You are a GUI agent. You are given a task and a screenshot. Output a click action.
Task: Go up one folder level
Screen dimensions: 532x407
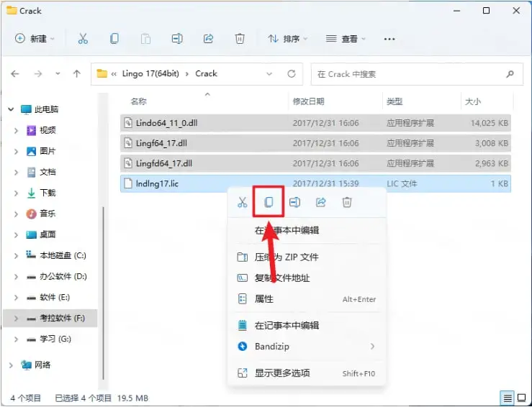point(77,73)
